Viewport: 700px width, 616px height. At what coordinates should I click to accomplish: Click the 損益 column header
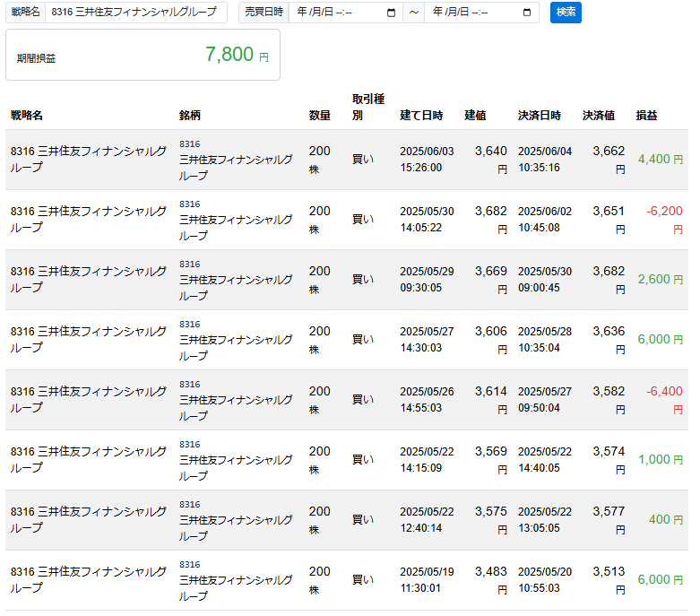click(647, 116)
